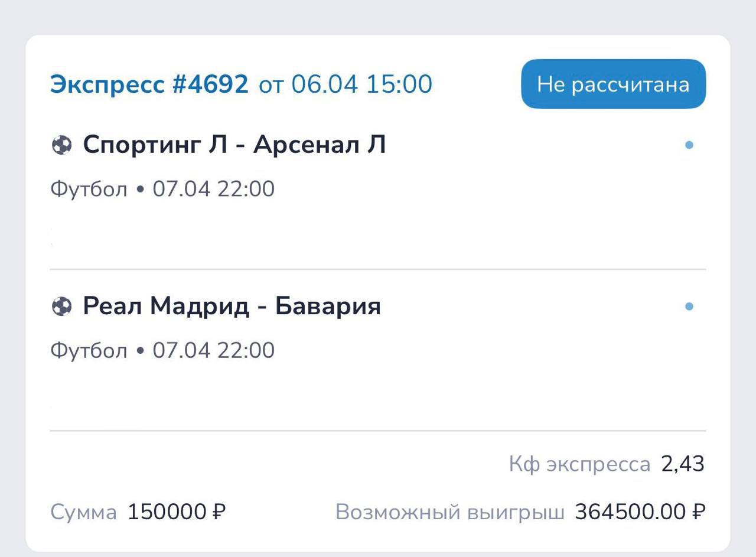
Task: Click the soccer ball icon beside Реал Мадрид
Action: [x=61, y=306]
